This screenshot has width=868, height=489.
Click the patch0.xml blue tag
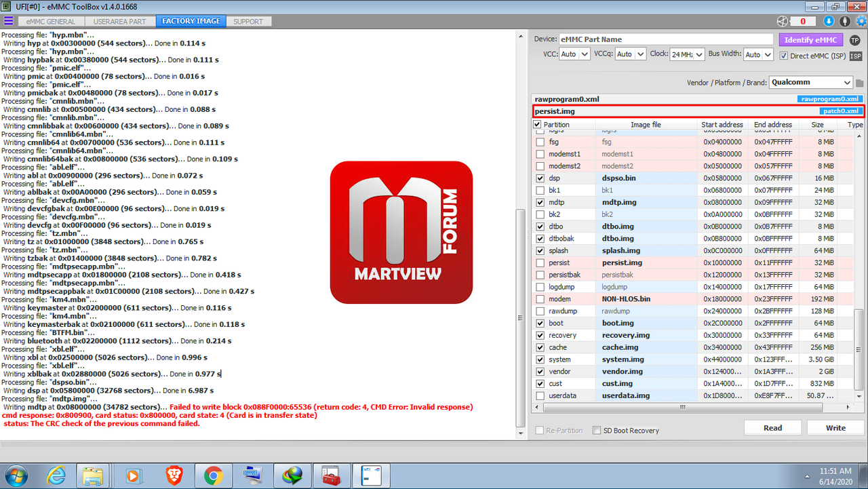(x=840, y=111)
